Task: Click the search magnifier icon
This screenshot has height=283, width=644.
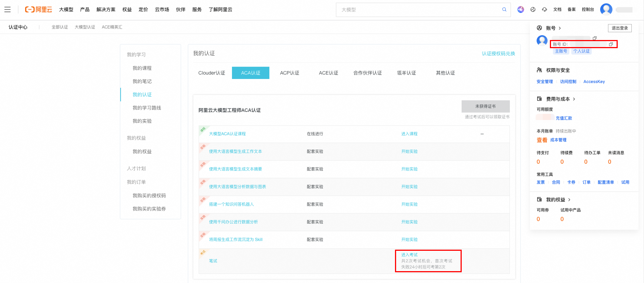Action: [504, 10]
